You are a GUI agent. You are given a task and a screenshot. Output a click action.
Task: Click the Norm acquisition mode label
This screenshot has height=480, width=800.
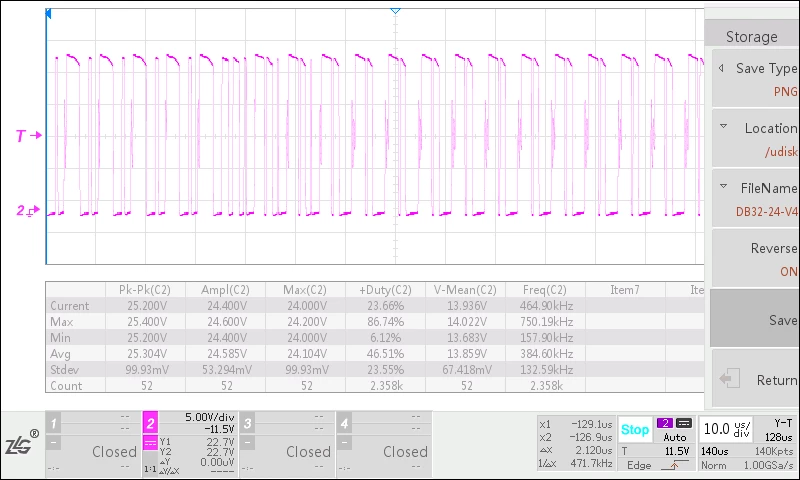click(x=713, y=465)
